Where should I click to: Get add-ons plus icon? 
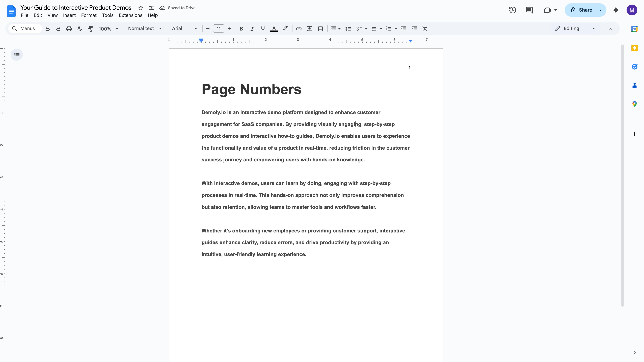click(x=634, y=134)
